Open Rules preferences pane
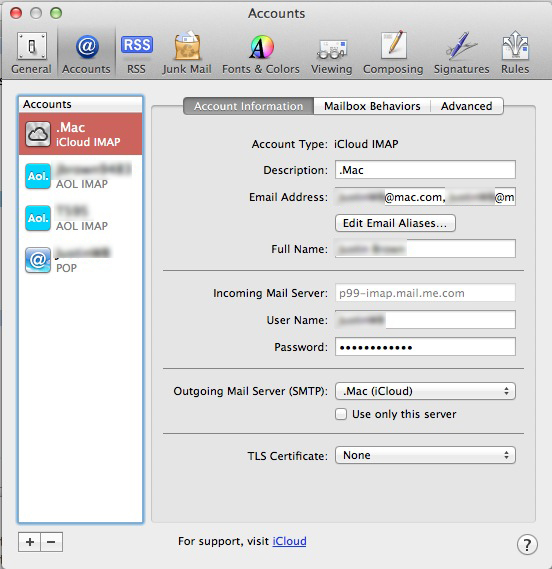 [x=515, y=53]
